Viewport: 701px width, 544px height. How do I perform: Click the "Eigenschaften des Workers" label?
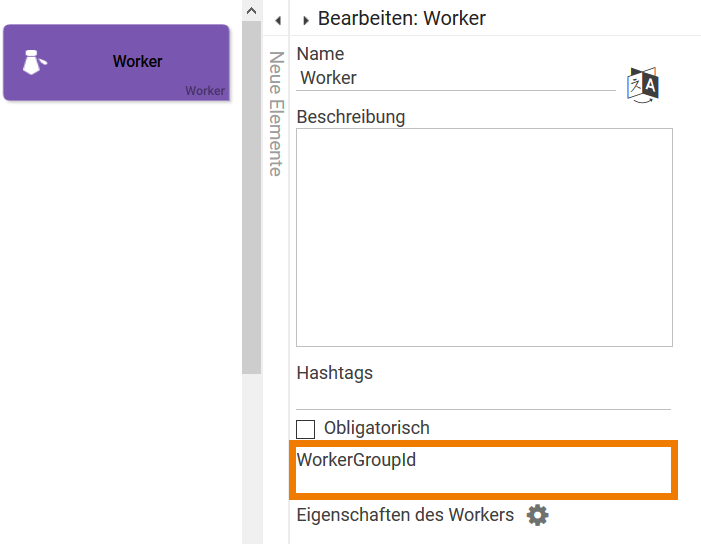(x=405, y=515)
